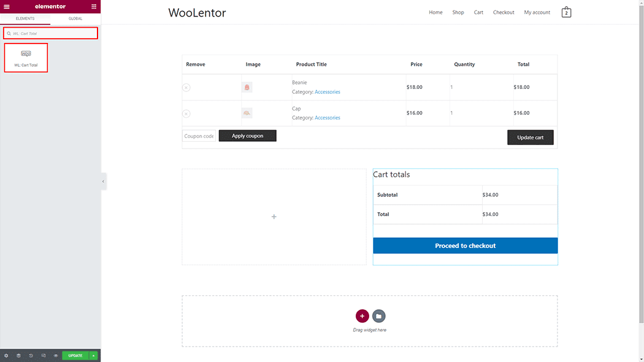Click the Proceed to checkout button
The height and width of the screenshot is (362, 644).
tap(465, 245)
